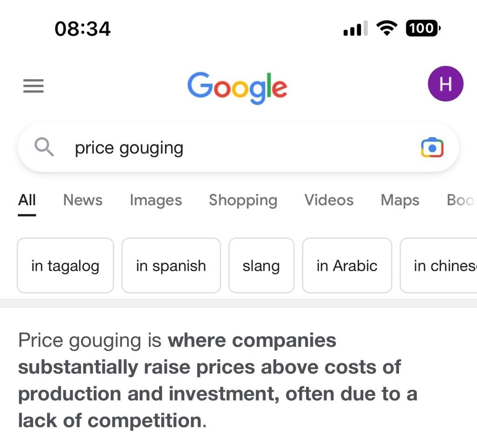Open the purple H account avatar
477x448 pixels.
[445, 84]
